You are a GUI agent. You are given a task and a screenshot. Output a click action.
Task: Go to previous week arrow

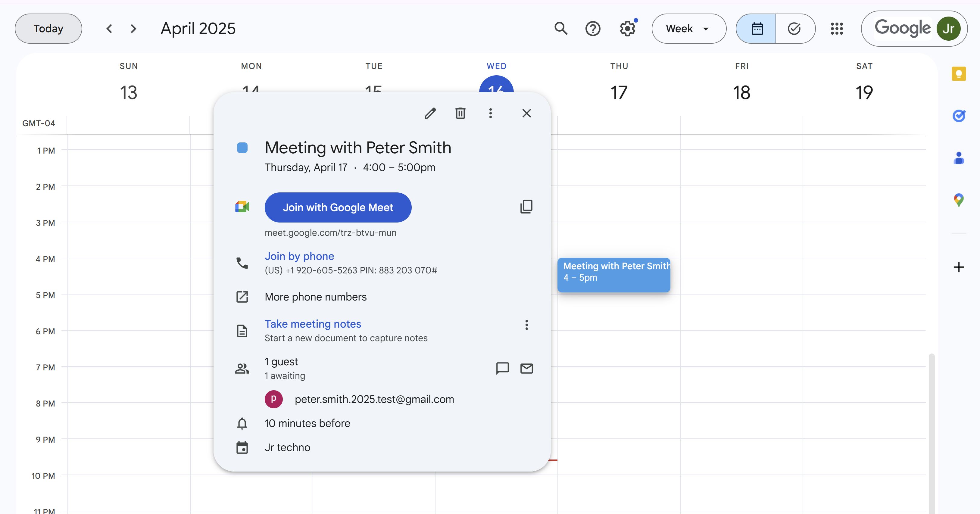109,29
